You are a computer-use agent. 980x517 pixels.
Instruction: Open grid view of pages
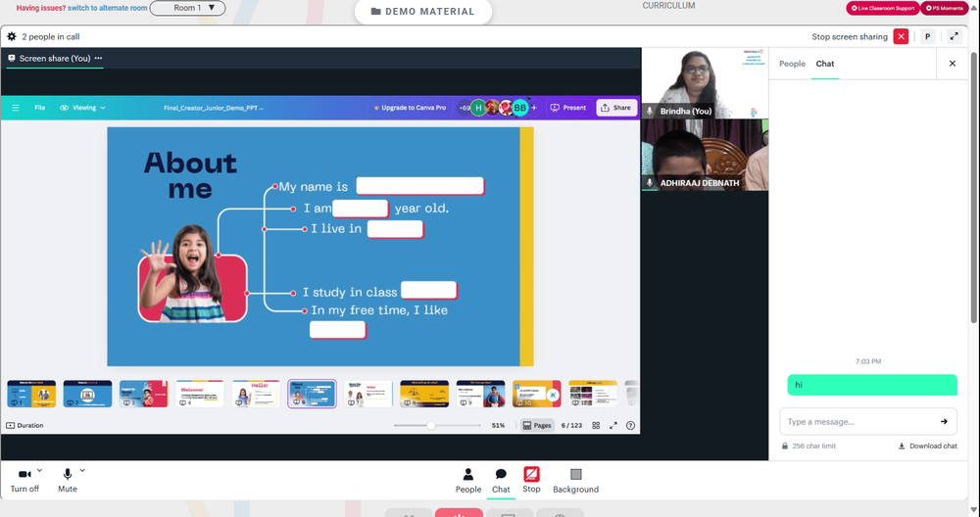click(596, 425)
